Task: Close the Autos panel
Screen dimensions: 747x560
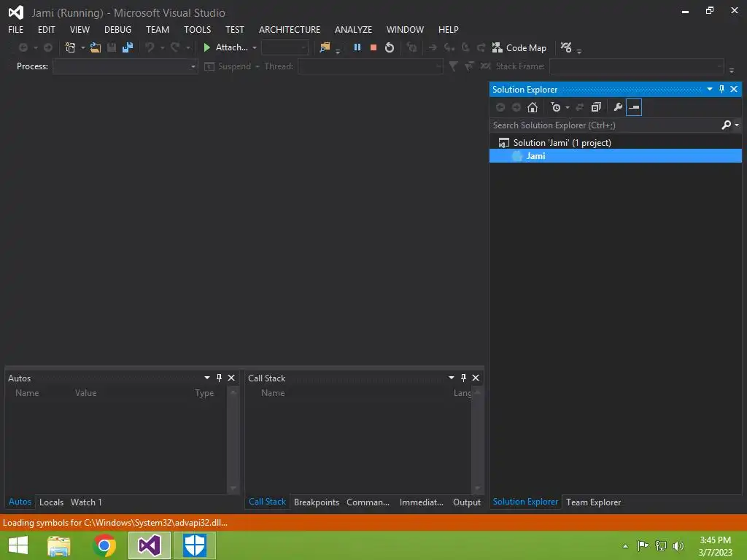Action: click(x=231, y=378)
